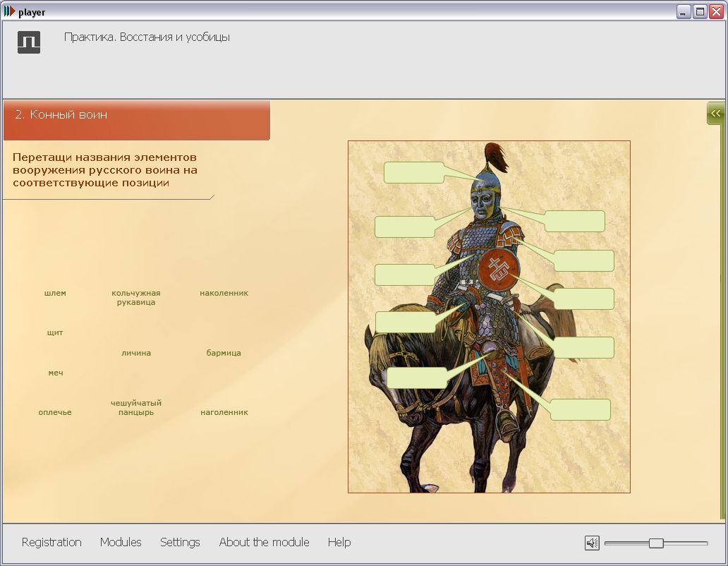Open About the module

264,542
